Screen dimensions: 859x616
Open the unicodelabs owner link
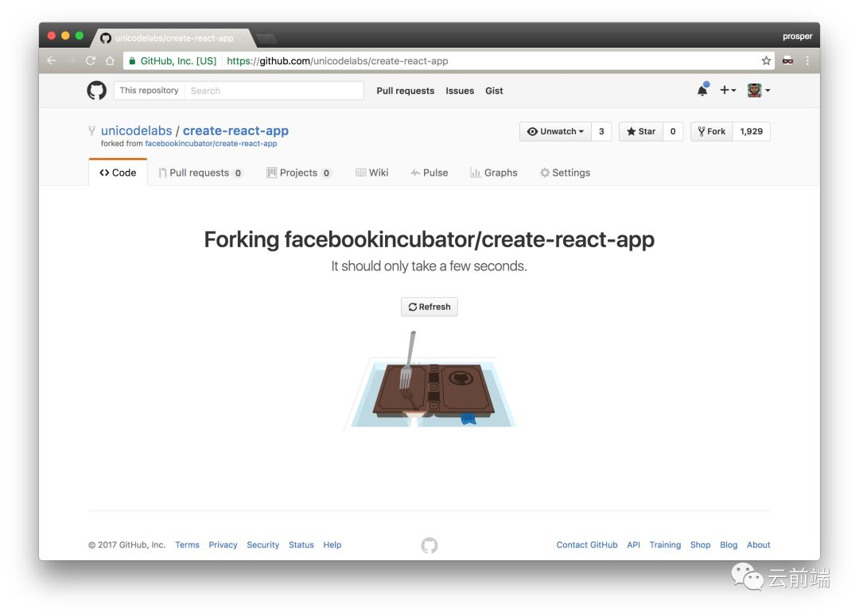coord(137,131)
